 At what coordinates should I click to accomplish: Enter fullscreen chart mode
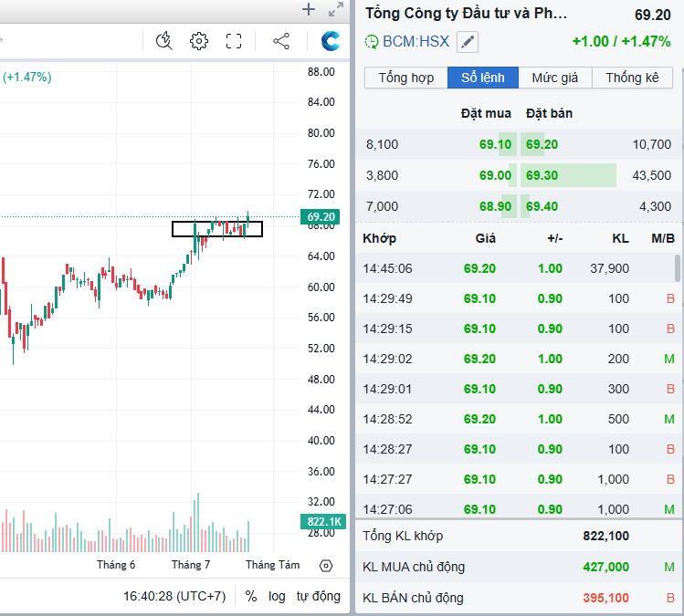point(234,41)
